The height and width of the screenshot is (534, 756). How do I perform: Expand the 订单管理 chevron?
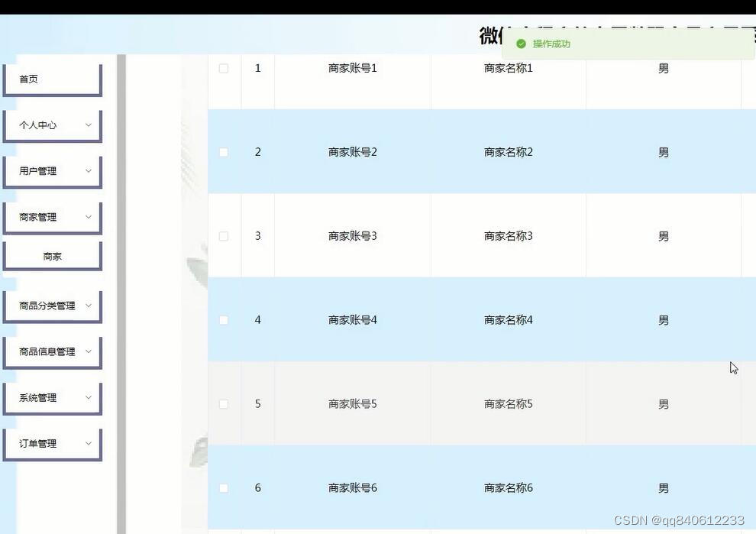(x=89, y=443)
